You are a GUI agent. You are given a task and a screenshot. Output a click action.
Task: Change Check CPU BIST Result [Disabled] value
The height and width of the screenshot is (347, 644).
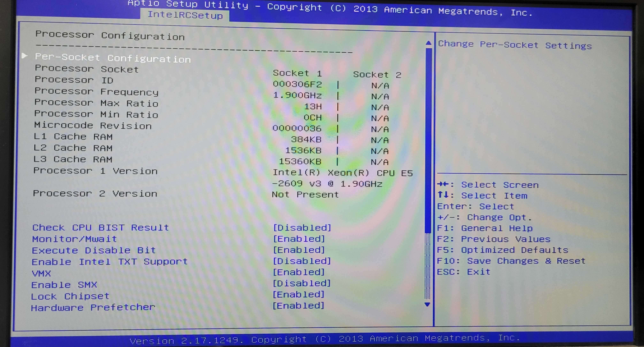[302, 227]
